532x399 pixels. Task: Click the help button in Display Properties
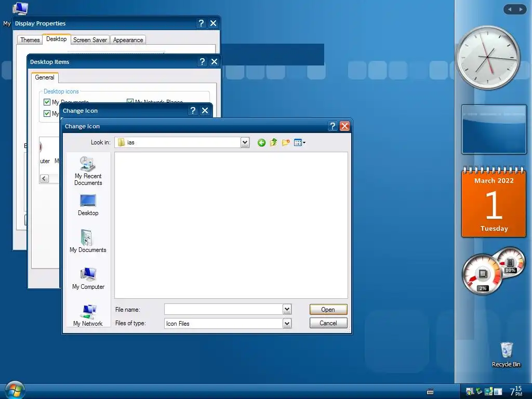[x=201, y=23]
